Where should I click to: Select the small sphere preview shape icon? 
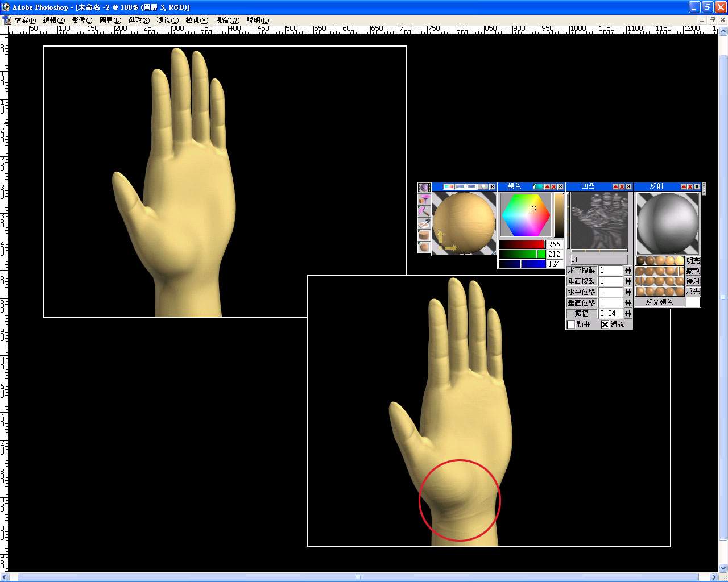424,247
